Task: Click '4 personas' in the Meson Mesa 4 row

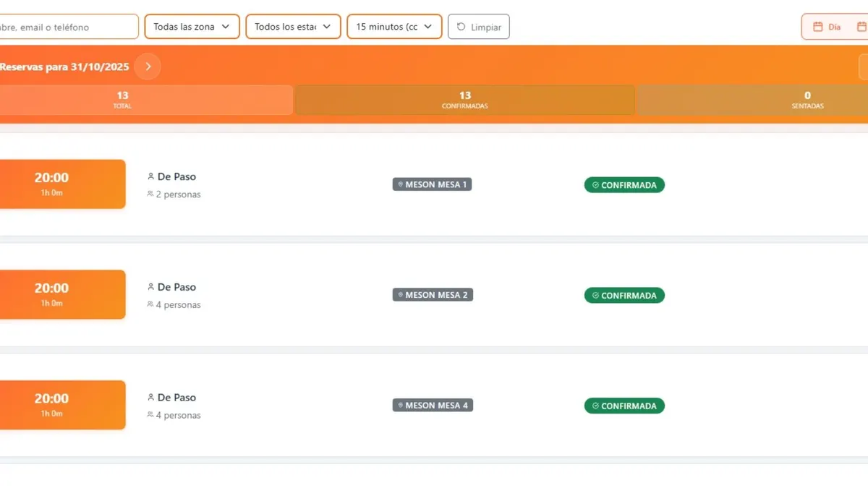Action: [x=179, y=416]
